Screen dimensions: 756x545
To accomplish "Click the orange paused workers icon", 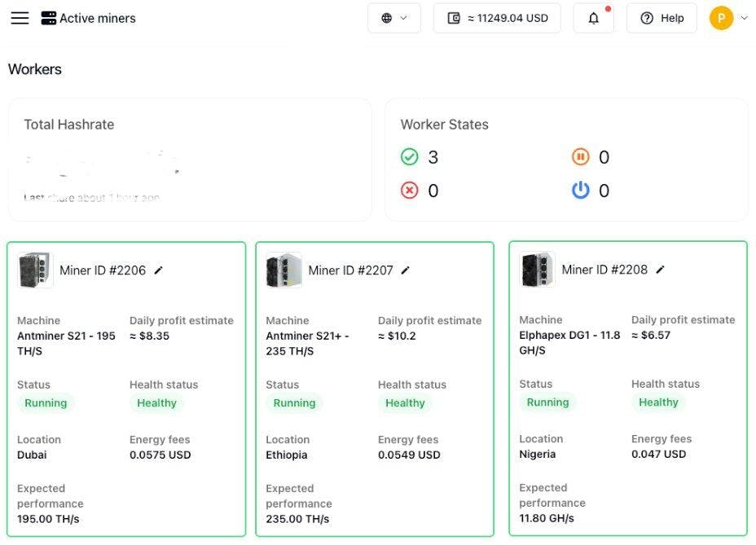I will (x=580, y=157).
